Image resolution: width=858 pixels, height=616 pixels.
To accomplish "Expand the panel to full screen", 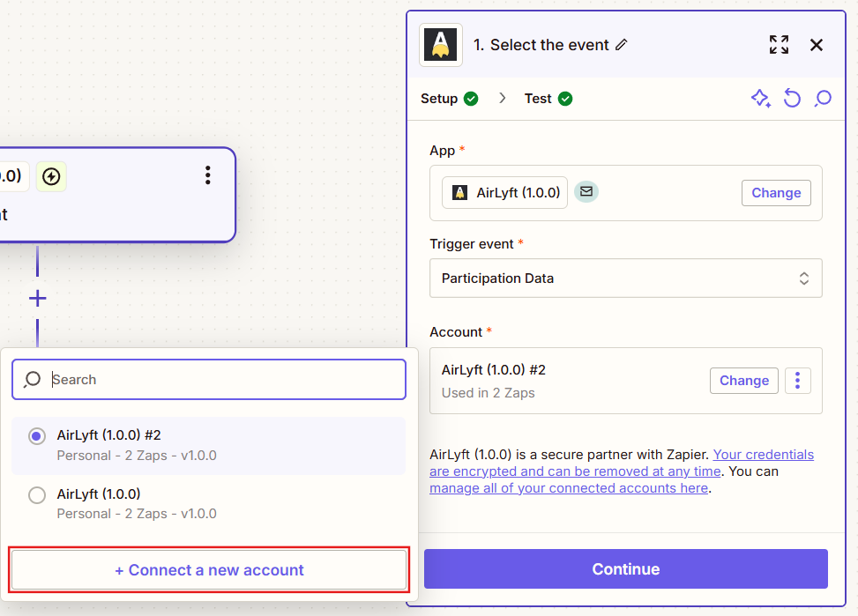I will tap(779, 45).
